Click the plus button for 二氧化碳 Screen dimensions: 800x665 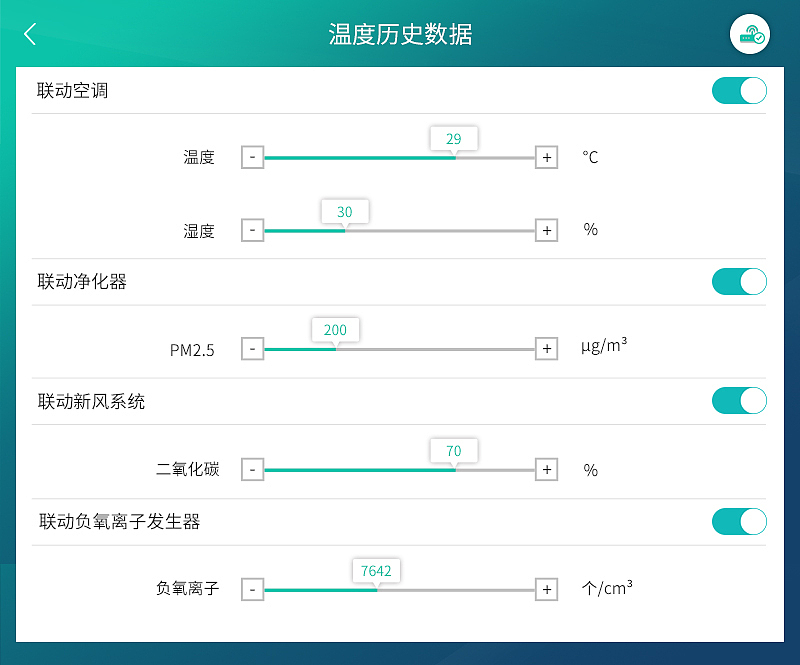[x=546, y=470]
